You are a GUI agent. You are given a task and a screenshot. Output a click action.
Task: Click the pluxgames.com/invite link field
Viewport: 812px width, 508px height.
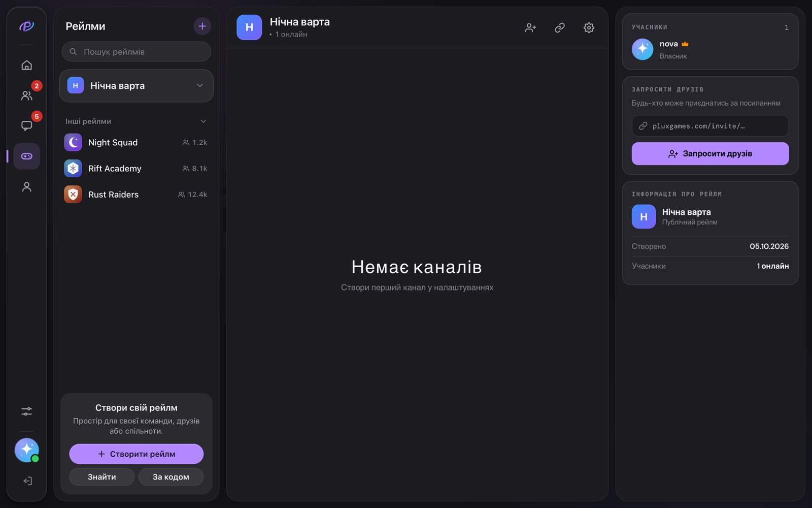coord(710,126)
